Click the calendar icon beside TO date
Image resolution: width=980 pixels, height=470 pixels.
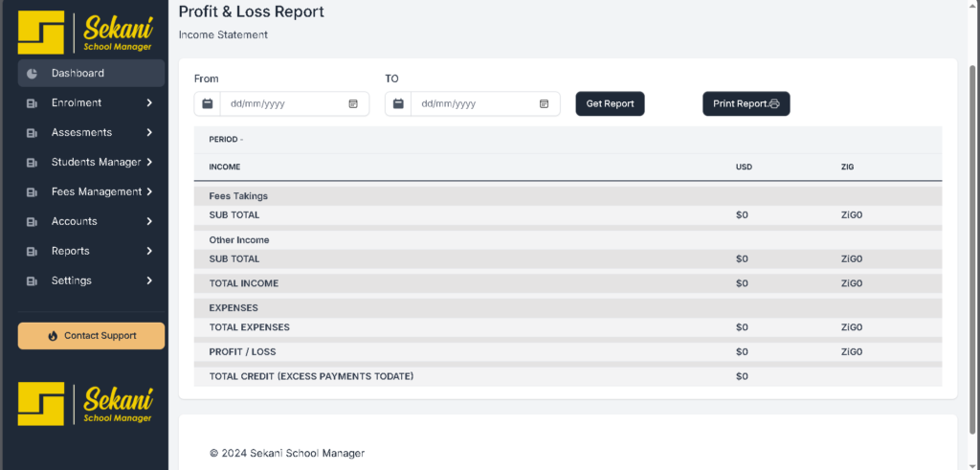(398, 103)
